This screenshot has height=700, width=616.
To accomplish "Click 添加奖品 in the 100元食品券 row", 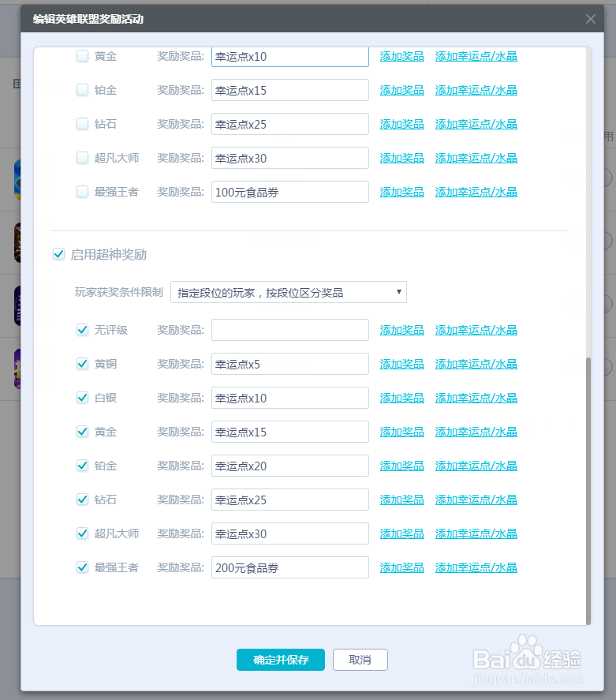I will tap(402, 192).
